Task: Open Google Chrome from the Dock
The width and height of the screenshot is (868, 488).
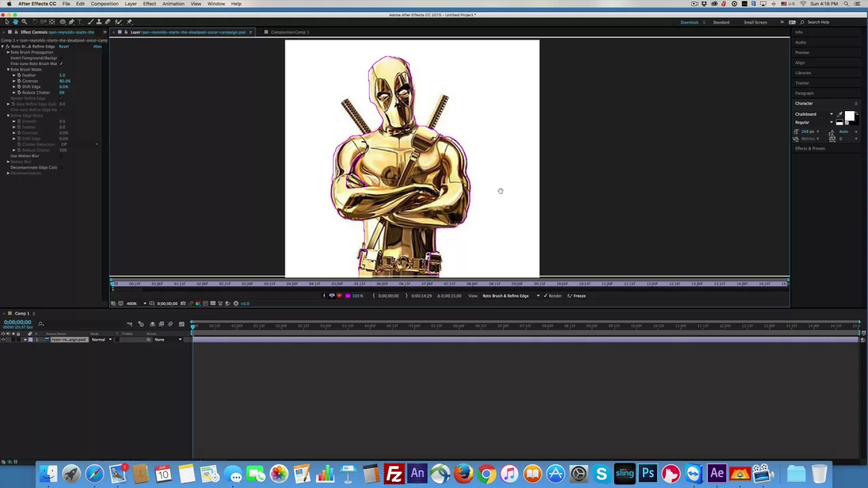Action: [486, 473]
